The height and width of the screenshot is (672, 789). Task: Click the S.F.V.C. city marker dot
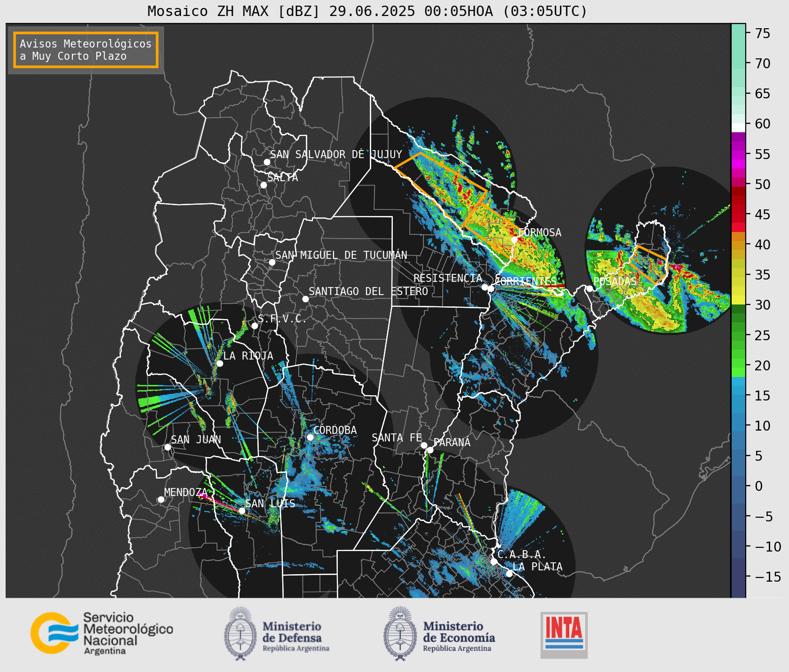255,326
